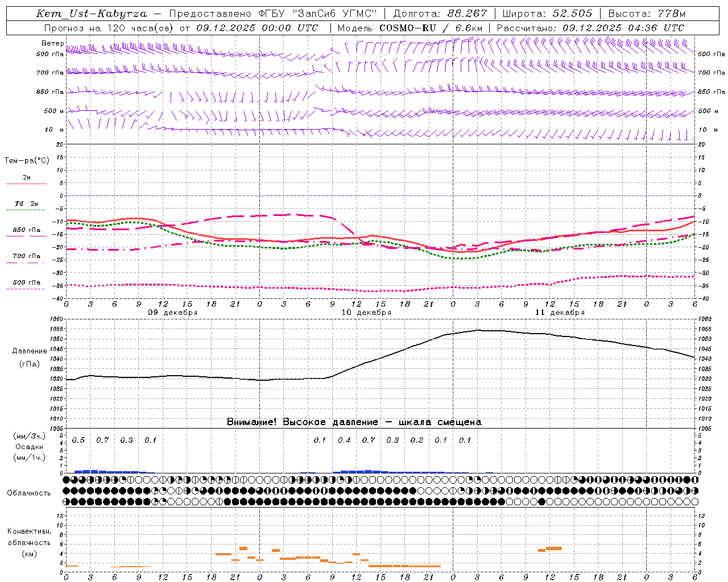Click the '09 декабря' date label

[173, 313]
